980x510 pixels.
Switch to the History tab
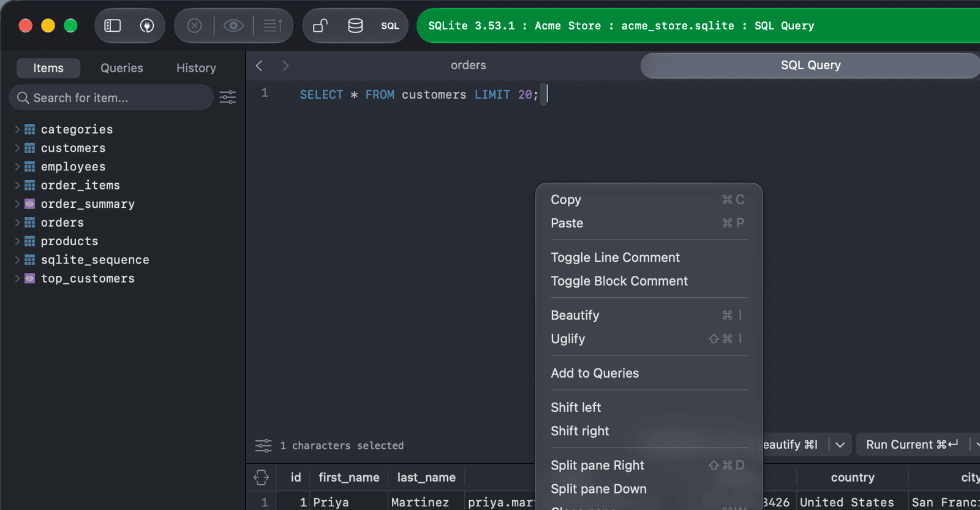pos(196,68)
